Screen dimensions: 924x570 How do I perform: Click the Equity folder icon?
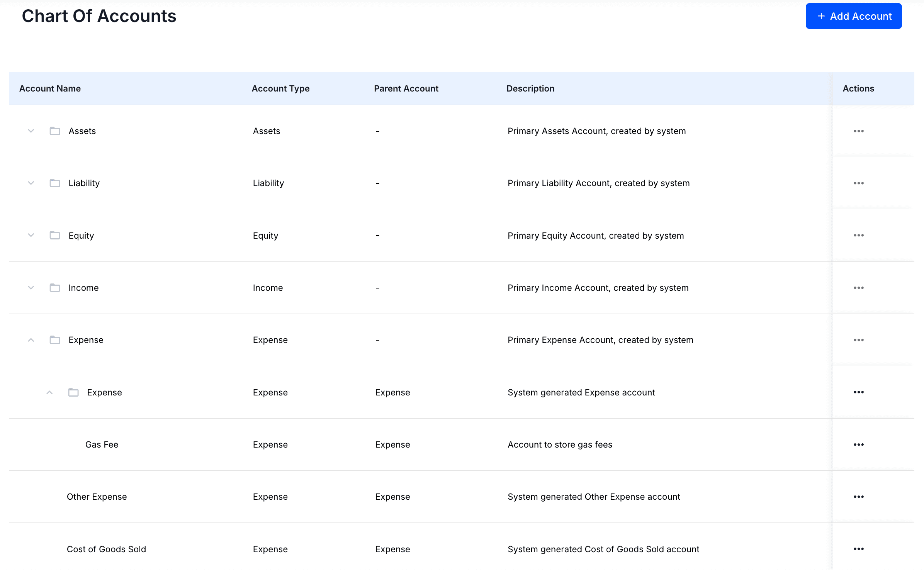click(x=54, y=235)
